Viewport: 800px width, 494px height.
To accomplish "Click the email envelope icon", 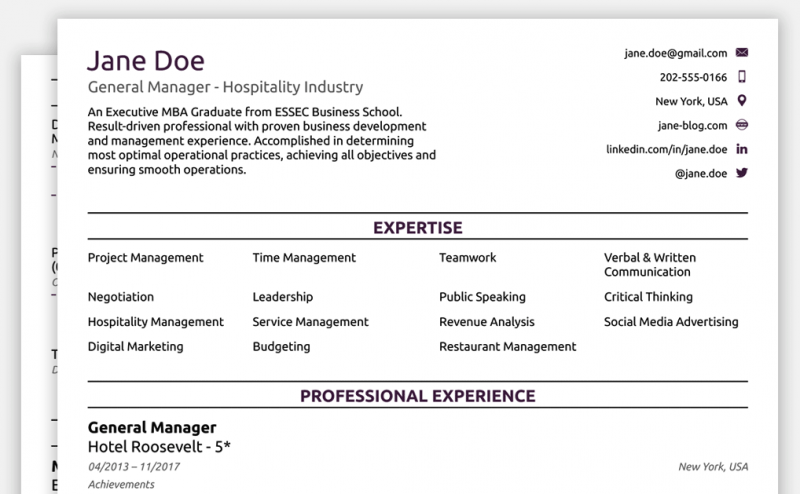I will point(742,53).
